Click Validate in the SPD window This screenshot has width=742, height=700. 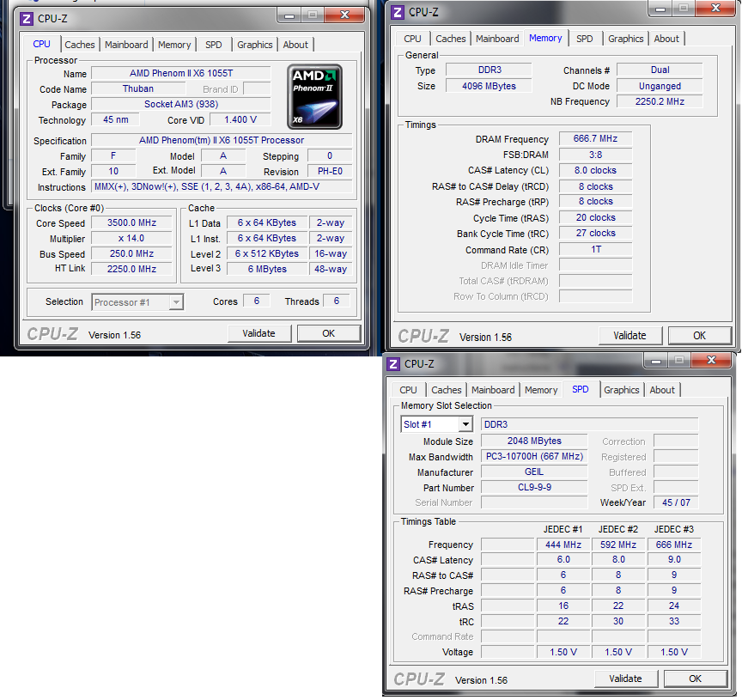coord(625,679)
